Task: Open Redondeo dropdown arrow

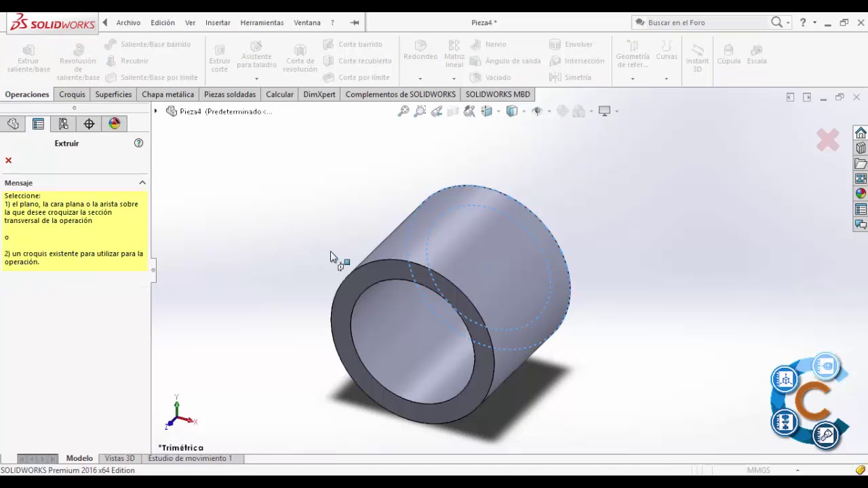Action: click(420, 78)
